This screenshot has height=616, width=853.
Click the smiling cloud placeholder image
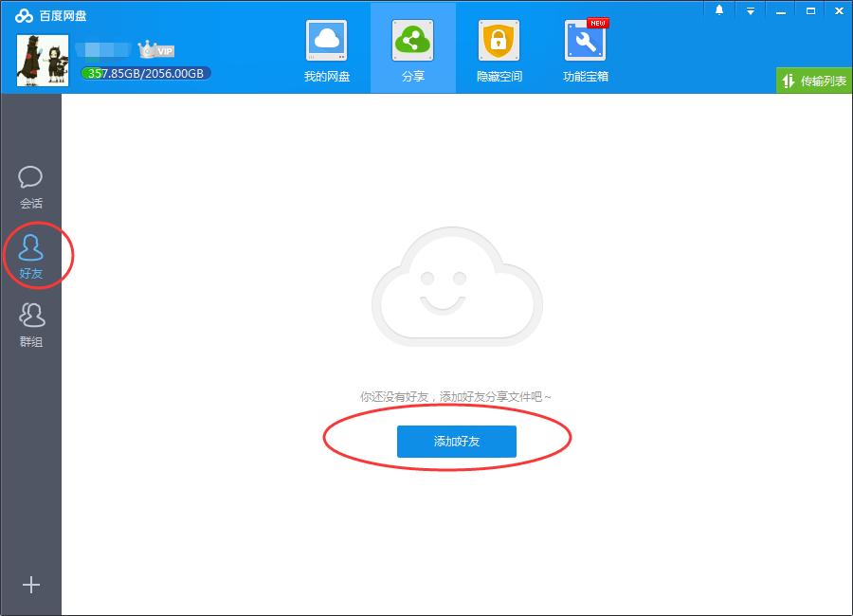pyautogui.click(x=456, y=288)
